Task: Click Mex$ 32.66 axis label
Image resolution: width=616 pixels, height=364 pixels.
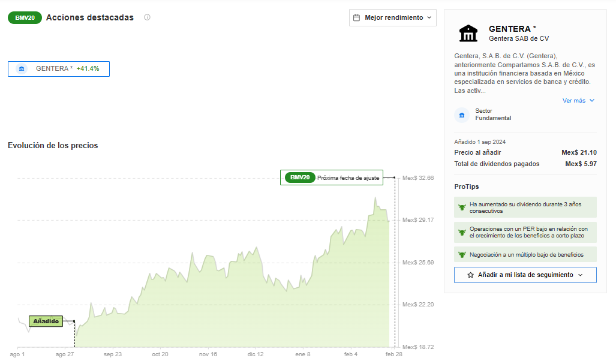Action: [x=418, y=178]
